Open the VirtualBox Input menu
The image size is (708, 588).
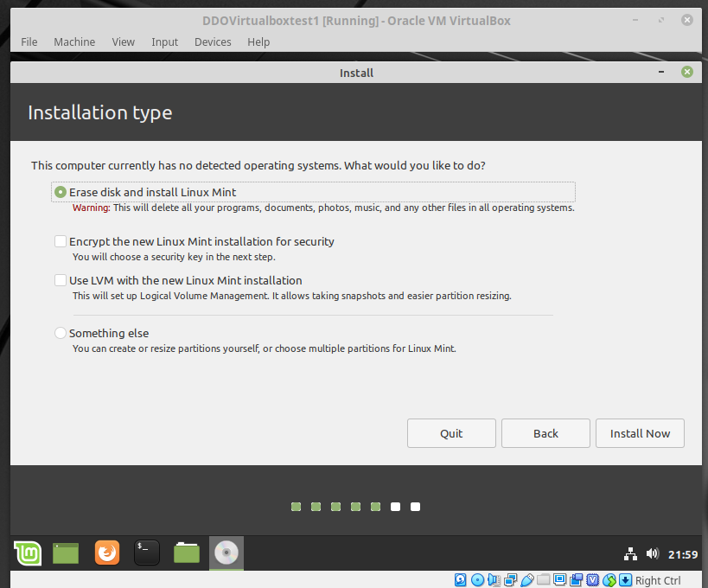click(x=164, y=42)
